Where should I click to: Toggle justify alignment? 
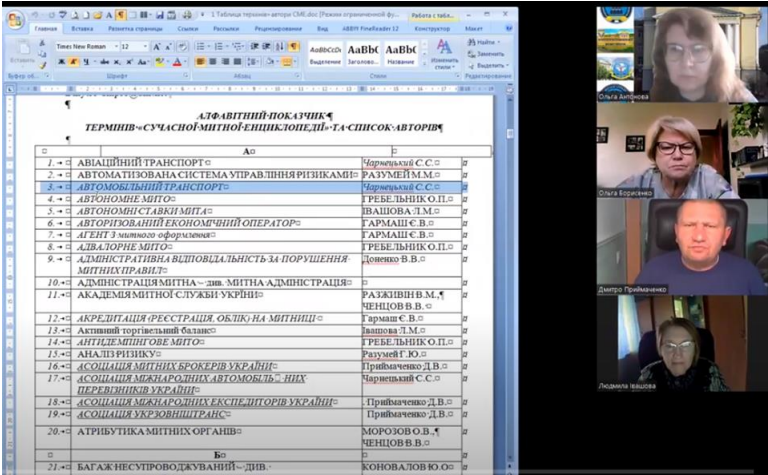coord(237,62)
